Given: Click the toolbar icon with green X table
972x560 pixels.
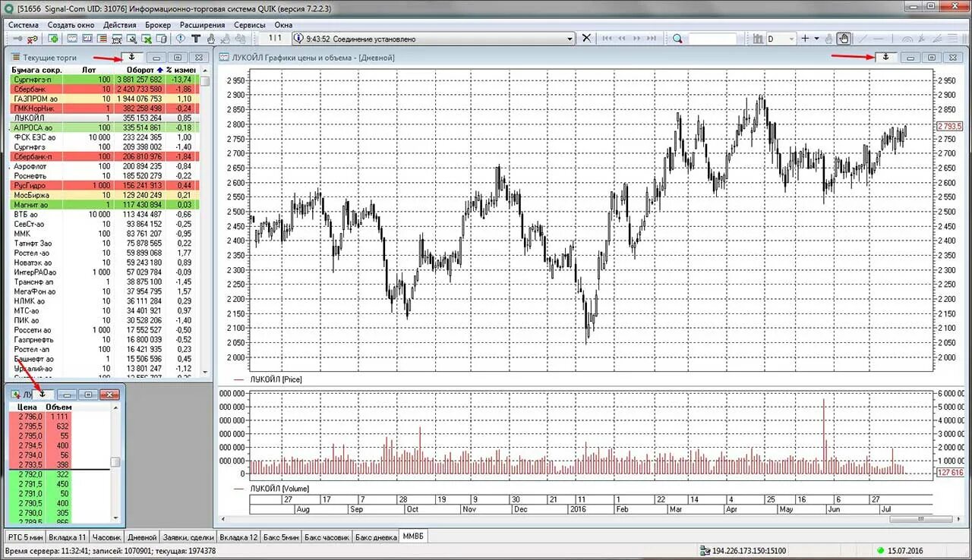Looking at the screenshot, I should [146, 38].
